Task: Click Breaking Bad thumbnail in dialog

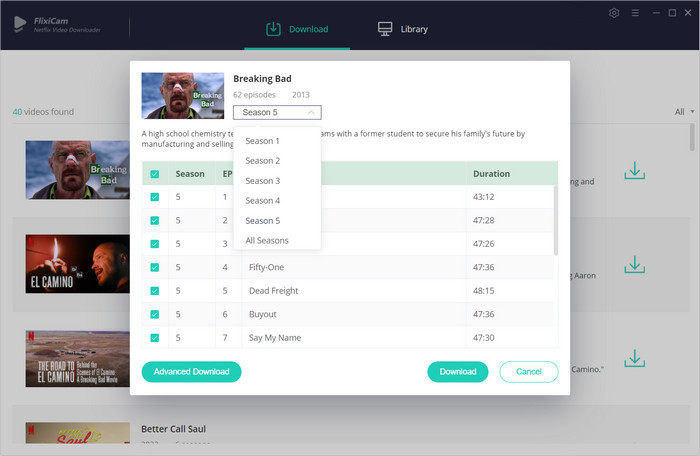Action: click(x=183, y=96)
